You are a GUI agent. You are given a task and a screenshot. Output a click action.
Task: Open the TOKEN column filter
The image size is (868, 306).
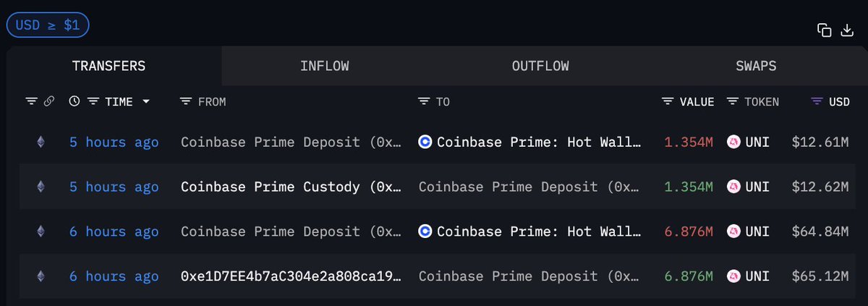coord(733,102)
